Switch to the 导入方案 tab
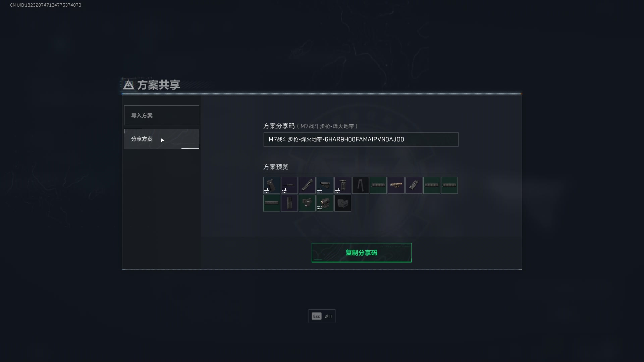This screenshot has width=644, height=362. pyautogui.click(x=161, y=115)
